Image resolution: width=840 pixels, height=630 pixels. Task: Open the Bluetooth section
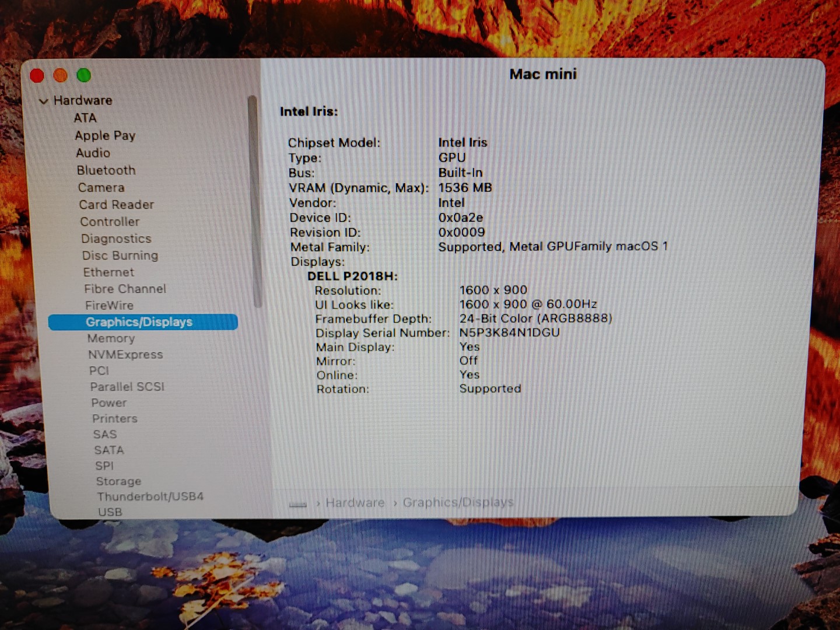(106, 170)
